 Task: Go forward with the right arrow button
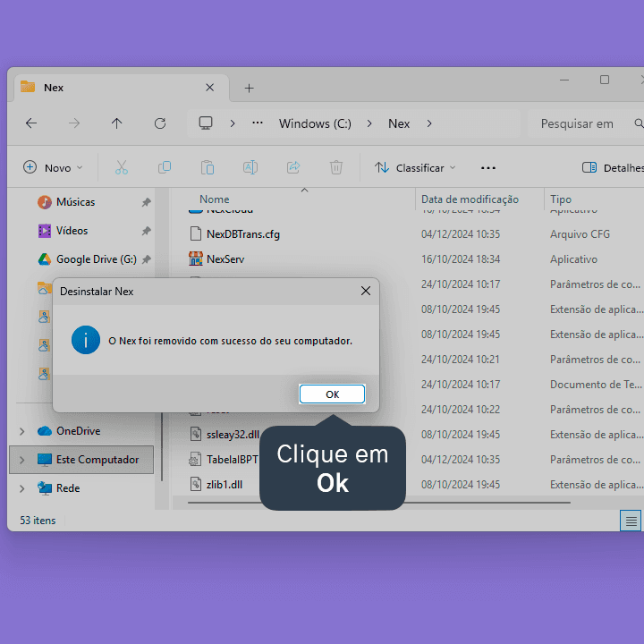[x=74, y=123]
